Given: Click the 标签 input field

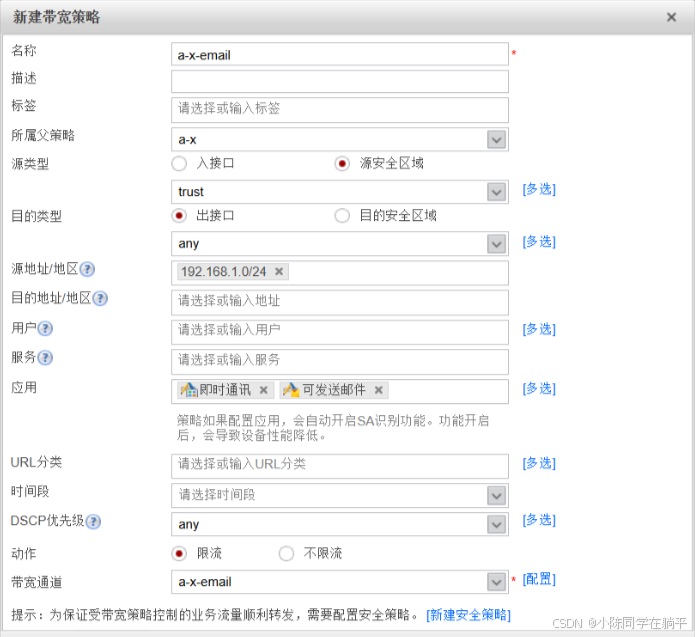Looking at the screenshot, I should (x=340, y=110).
